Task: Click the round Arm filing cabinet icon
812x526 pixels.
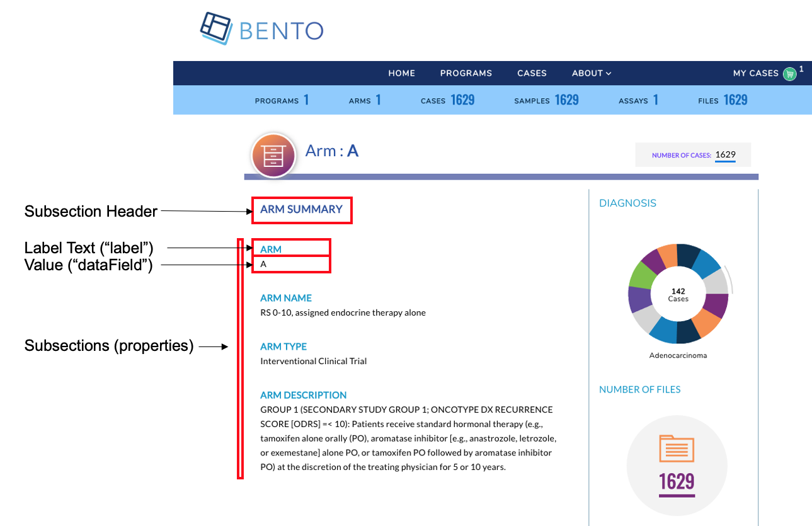Action: click(x=273, y=155)
